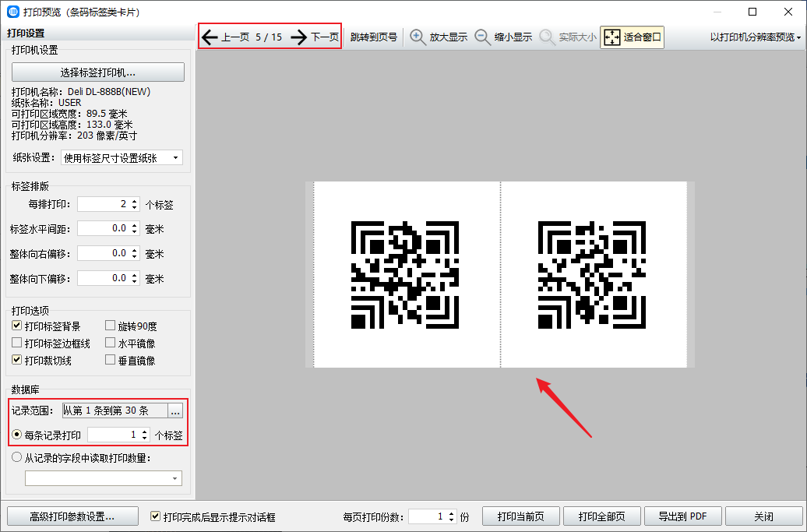Image resolution: width=807 pixels, height=532 pixels.
Task: Select print per record radio button
Action: [x=17, y=435]
